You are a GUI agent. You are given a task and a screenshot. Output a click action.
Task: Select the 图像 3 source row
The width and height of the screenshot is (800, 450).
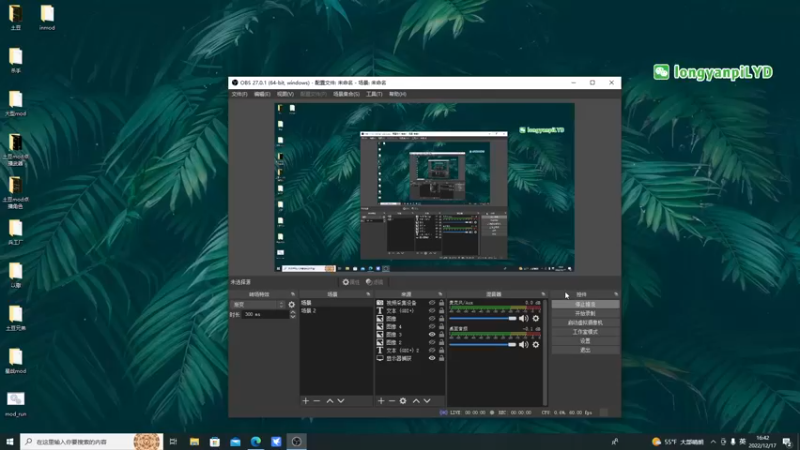coord(410,335)
